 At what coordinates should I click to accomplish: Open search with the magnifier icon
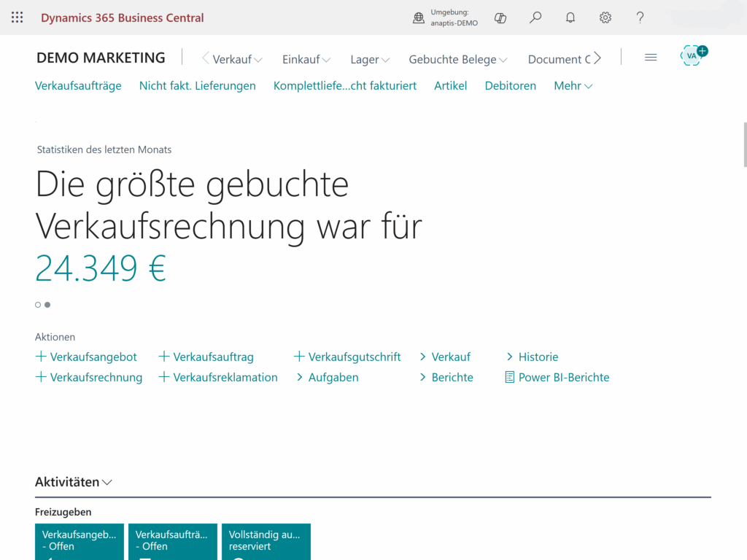click(x=535, y=17)
